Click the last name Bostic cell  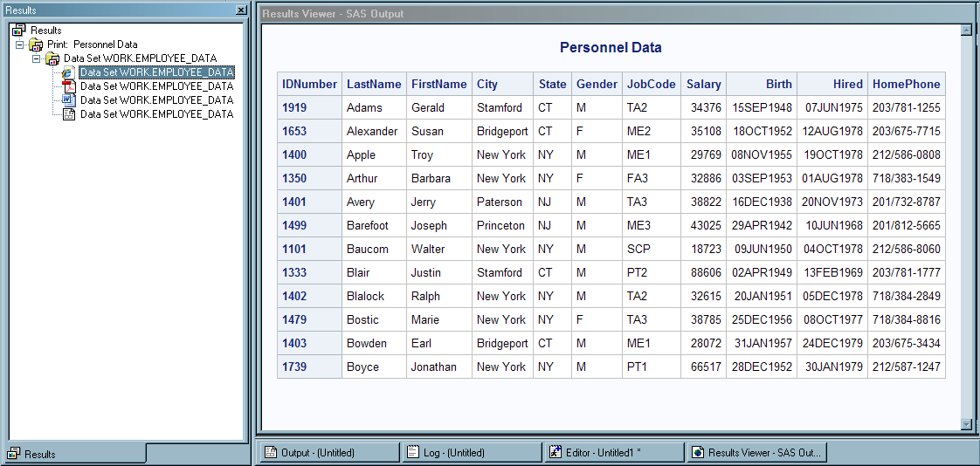374,319
